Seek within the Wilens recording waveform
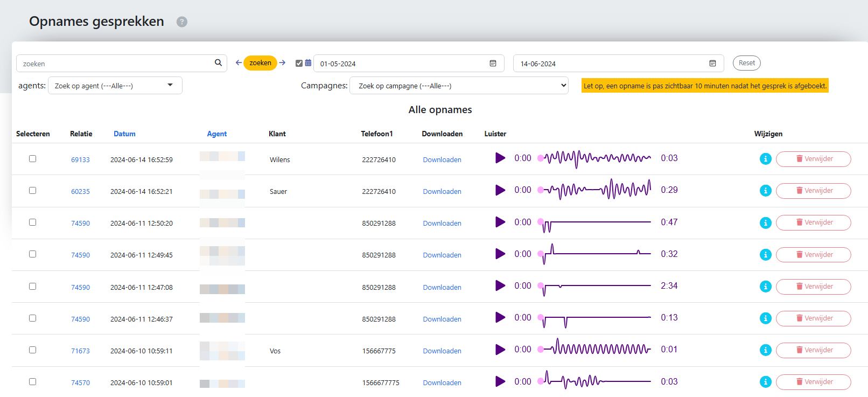The image size is (868, 397). click(x=594, y=158)
